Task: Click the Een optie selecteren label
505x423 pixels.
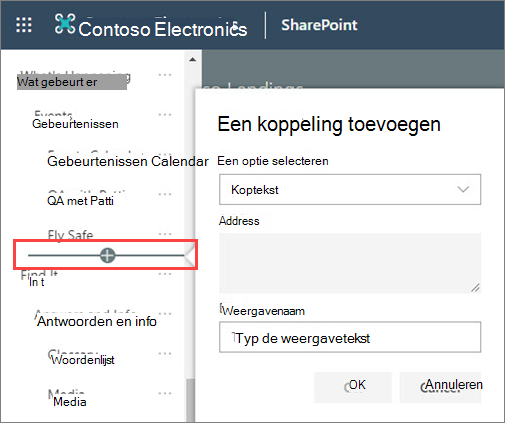Action: click(x=273, y=161)
